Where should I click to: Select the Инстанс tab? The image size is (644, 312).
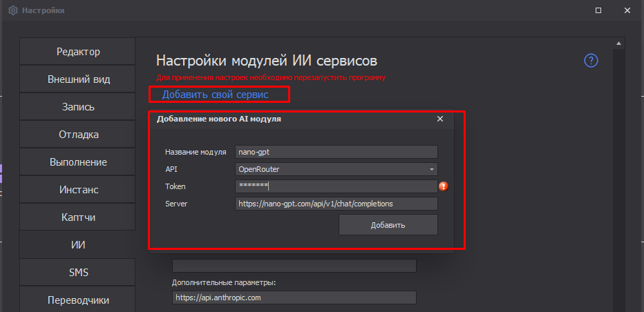77,190
